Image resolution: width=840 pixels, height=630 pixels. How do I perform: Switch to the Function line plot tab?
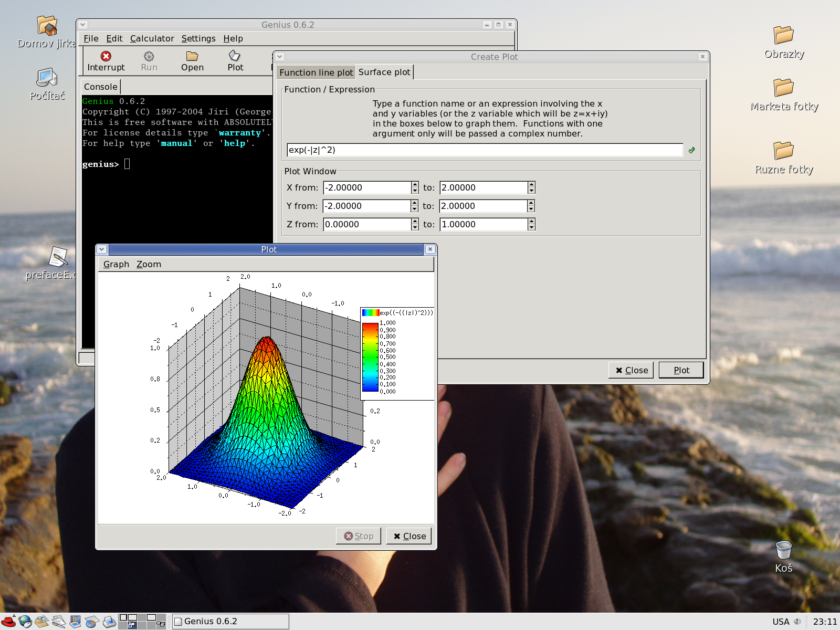coord(316,72)
